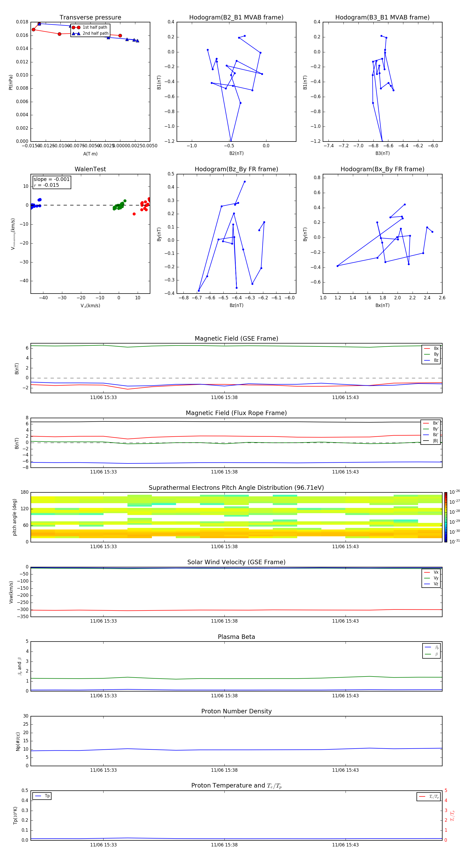Select the 'Pt(nPa)' y-axis label
Viewport: 473px width, 868px height.
click(11, 82)
